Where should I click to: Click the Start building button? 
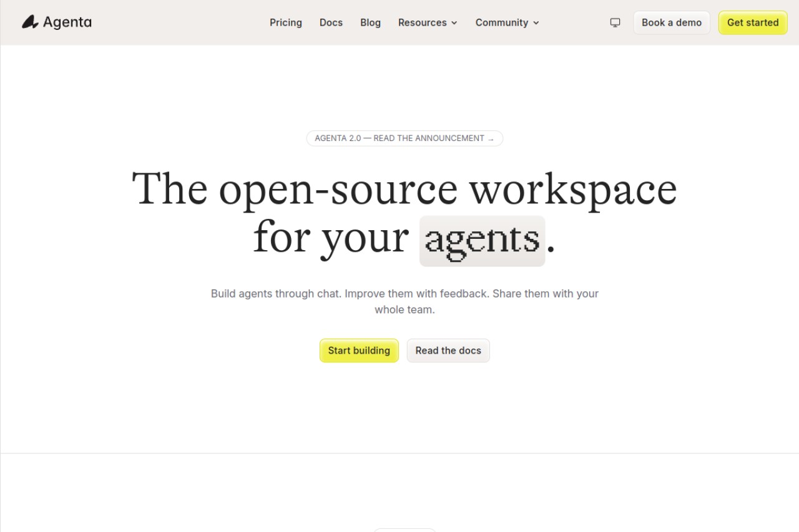pyautogui.click(x=359, y=351)
